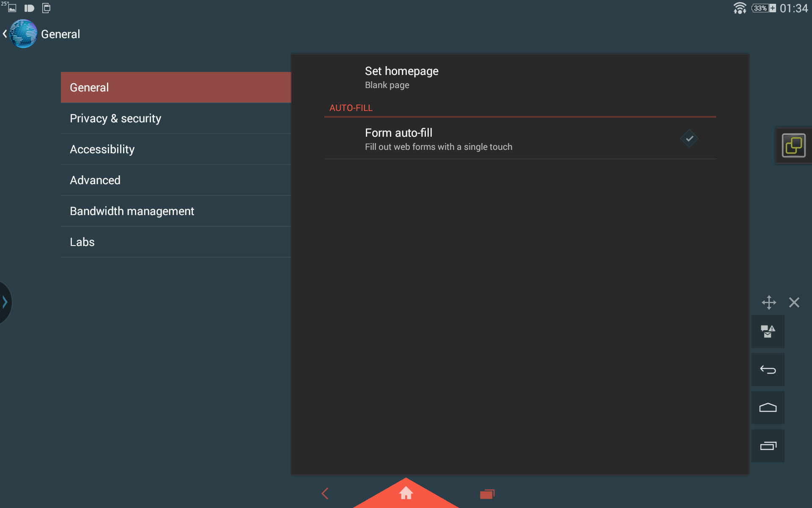Tap 'Fill out web forms with a single touch'

coord(439,147)
